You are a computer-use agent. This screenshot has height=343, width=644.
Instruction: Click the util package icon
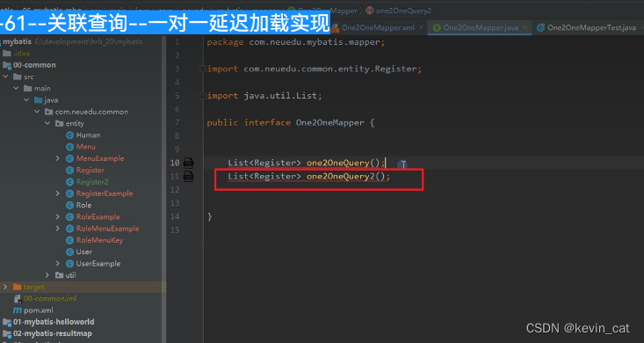[x=60, y=275]
